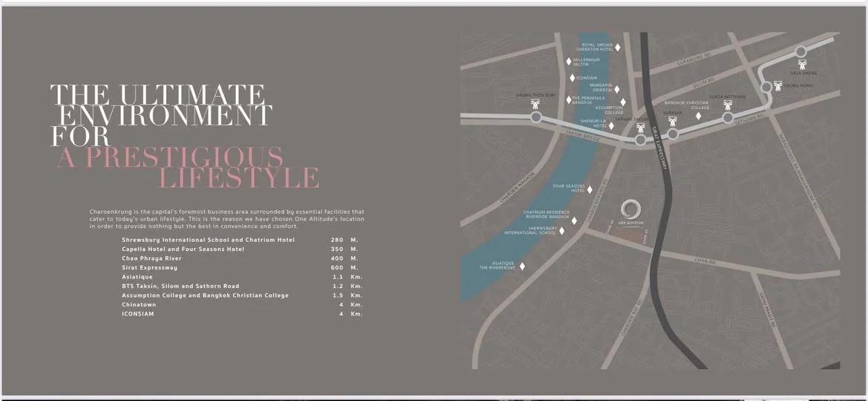Click the 'CHAROENKRUNG RD.' road label
The height and width of the screenshot is (401, 868).
point(598,200)
